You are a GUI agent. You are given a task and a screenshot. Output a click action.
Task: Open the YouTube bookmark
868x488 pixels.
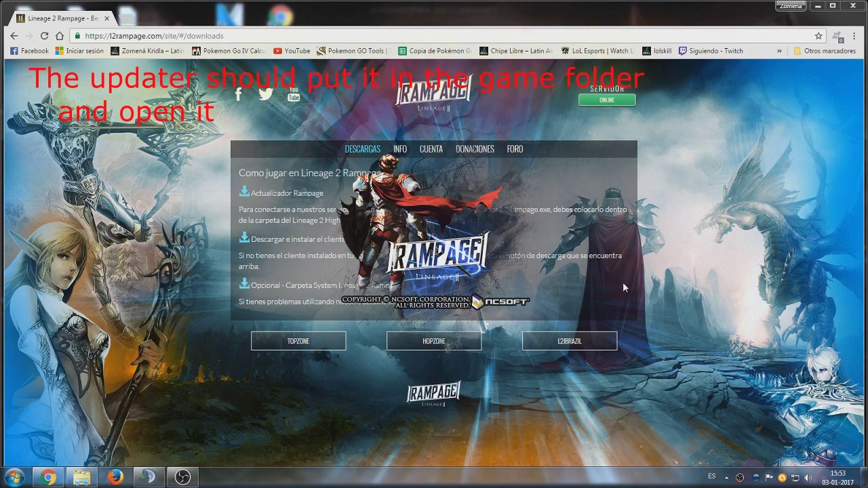(292, 51)
